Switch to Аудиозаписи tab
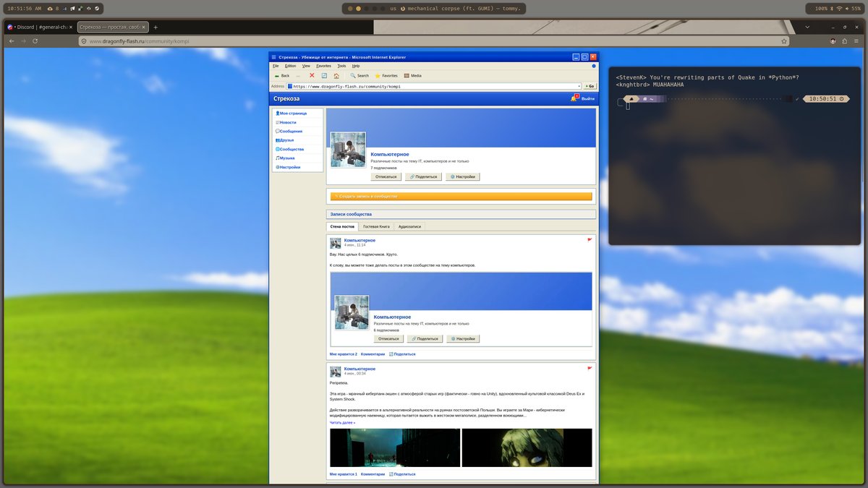Screen dimensions: 868x488 (x=410, y=226)
